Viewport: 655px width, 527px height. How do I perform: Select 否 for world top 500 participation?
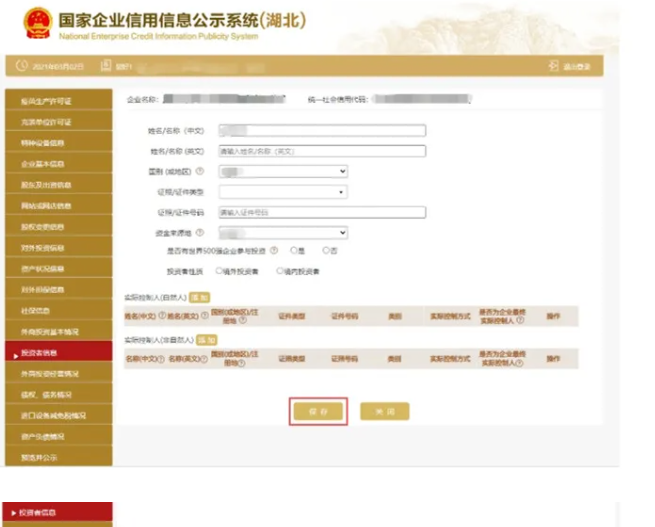click(326, 251)
